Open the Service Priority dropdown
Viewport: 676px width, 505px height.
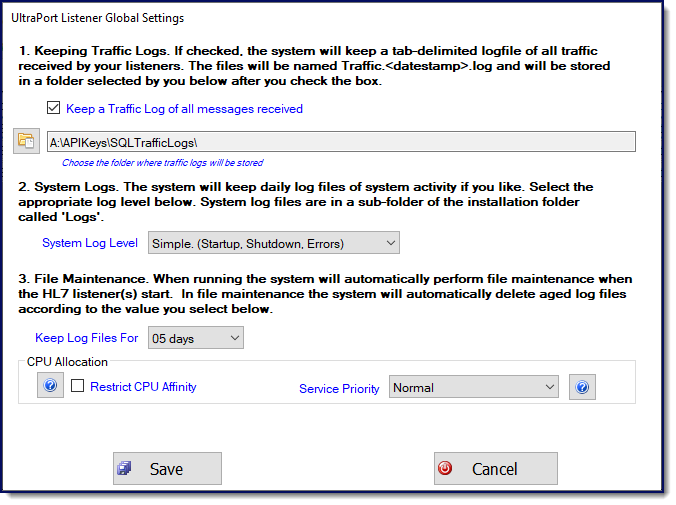click(x=474, y=387)
